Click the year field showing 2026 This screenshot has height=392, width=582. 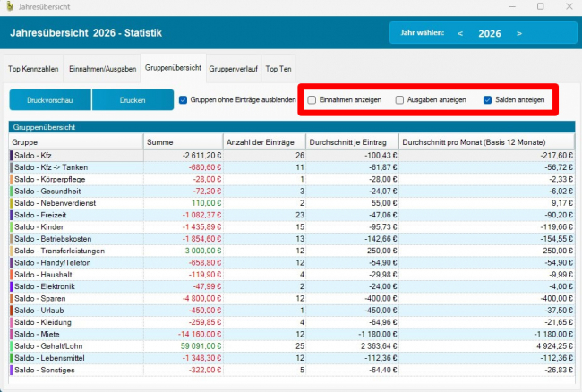[490, 34]
